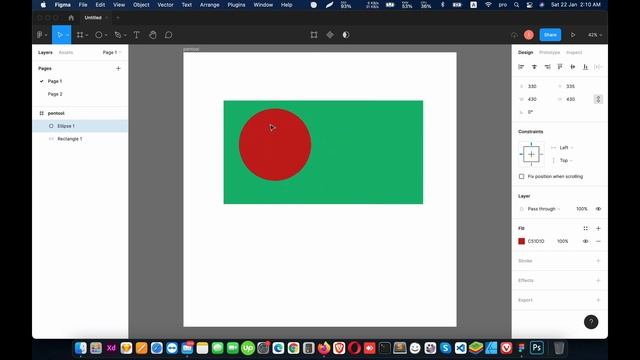Click the Create component icon
640x360 pixels.
[x=330, y=35]
